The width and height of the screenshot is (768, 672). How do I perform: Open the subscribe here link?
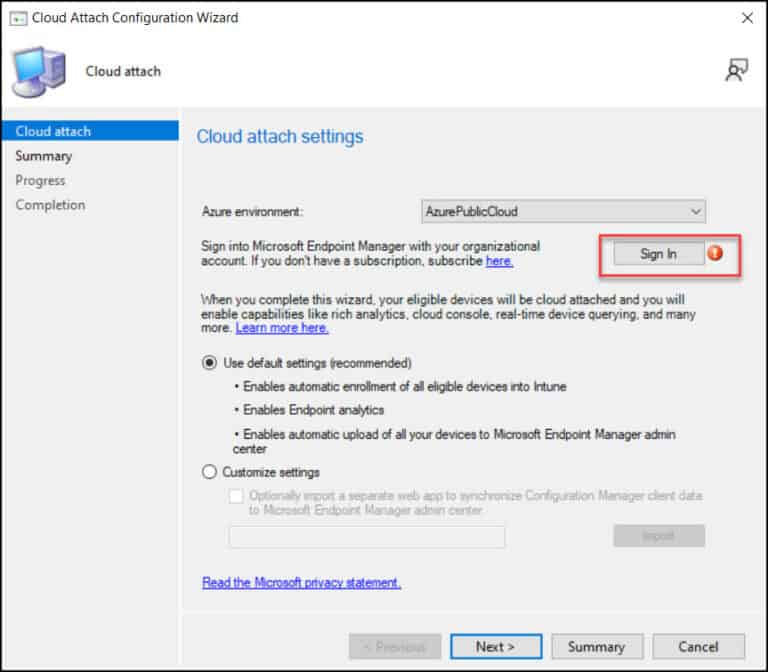pos(499,261)
